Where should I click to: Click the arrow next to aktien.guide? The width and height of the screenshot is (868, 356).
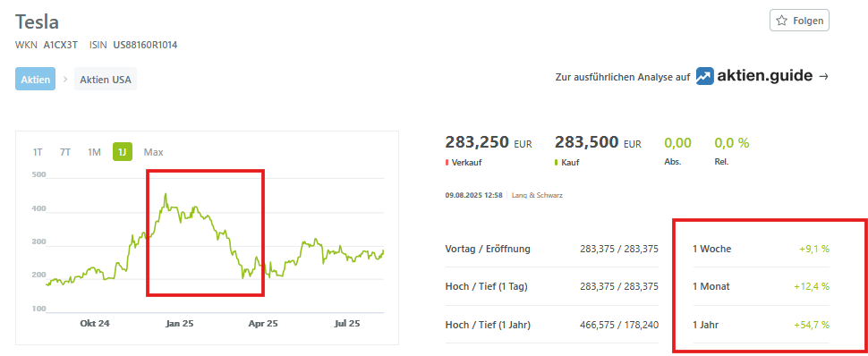point(823,77)
